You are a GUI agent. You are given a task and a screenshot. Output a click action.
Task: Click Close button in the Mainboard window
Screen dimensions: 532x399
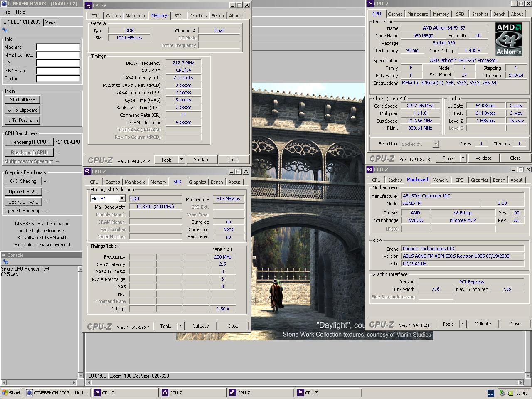click(515, 324)
